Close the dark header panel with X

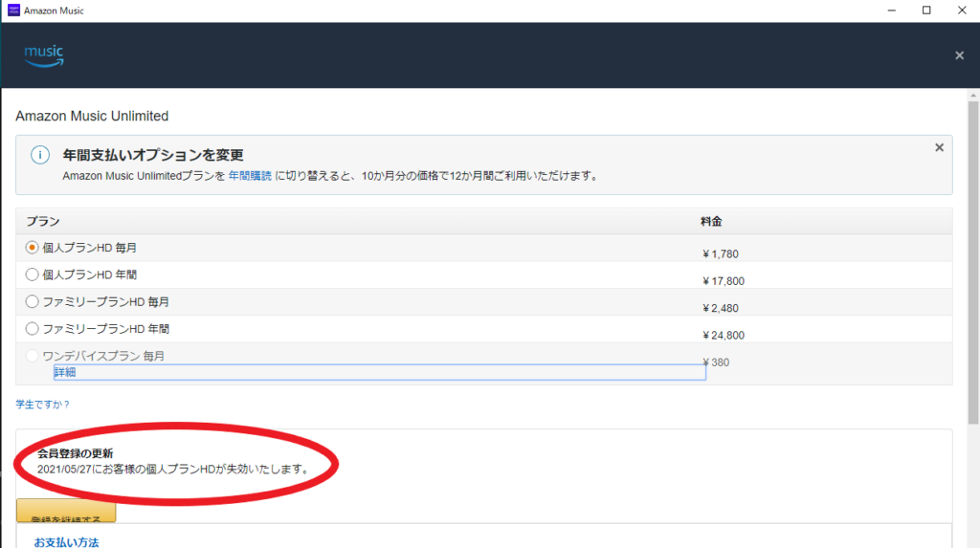click(959, 55)
